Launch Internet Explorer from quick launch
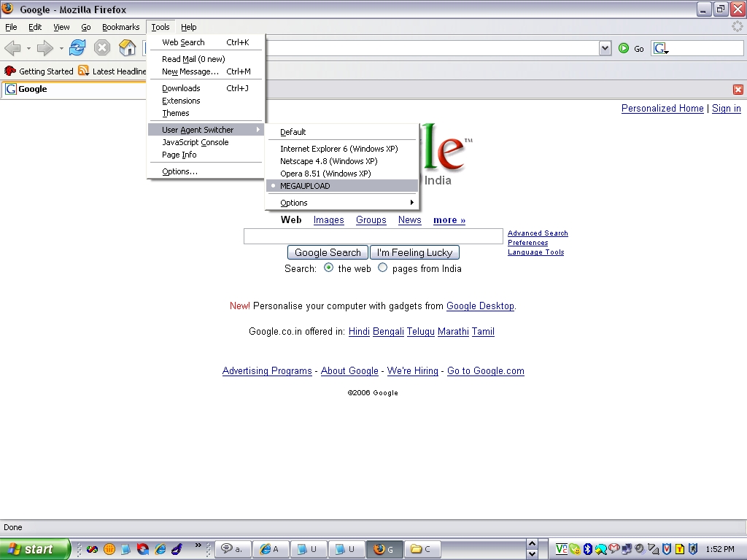This screenshot has width=747, height=560. tap(160, 549)
